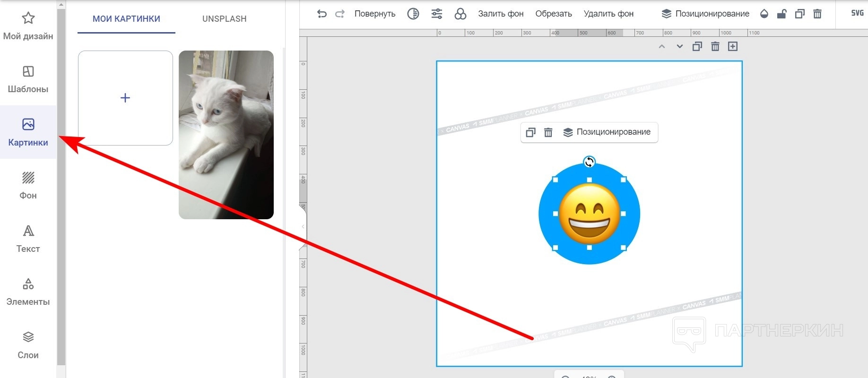
Task: Click the Повернуть rotate button
Action: pos(375,14)
